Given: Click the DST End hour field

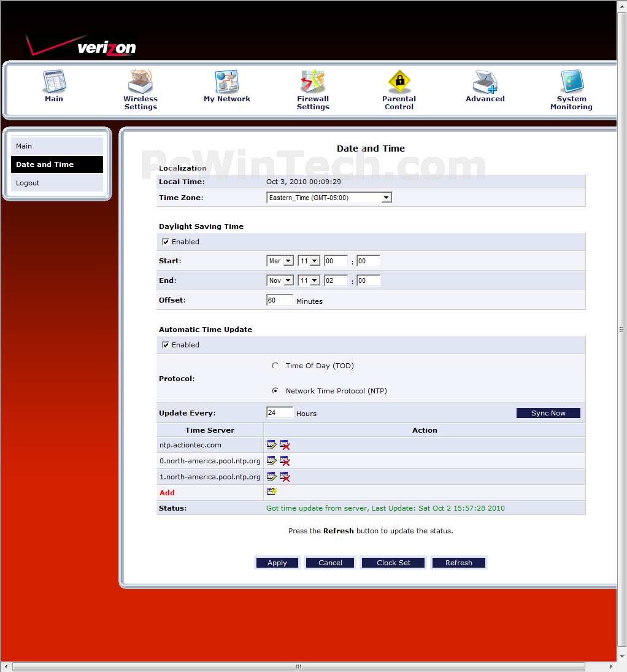Looking at the screenshot, I should (336, 280).
